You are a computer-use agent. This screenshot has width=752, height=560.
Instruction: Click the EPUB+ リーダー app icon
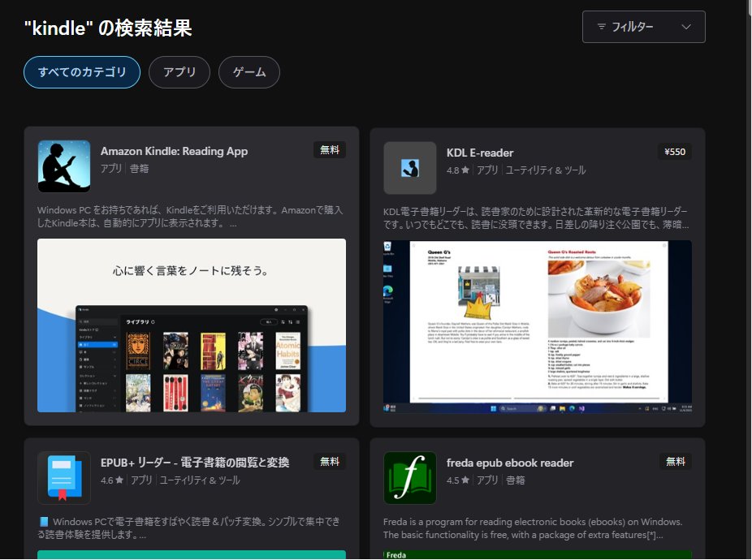(x=64, y=478)
